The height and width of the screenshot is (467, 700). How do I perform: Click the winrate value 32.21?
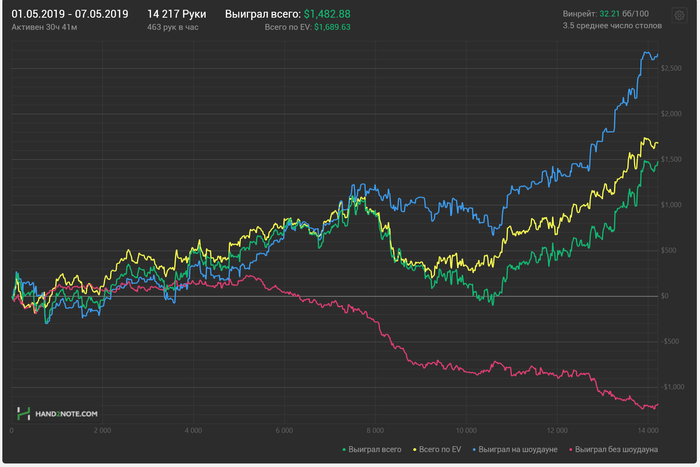(x=609, y=14)
